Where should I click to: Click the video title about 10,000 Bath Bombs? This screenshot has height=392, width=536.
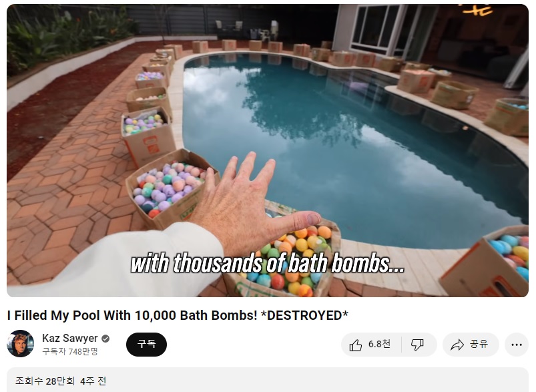tap(178, 315)
